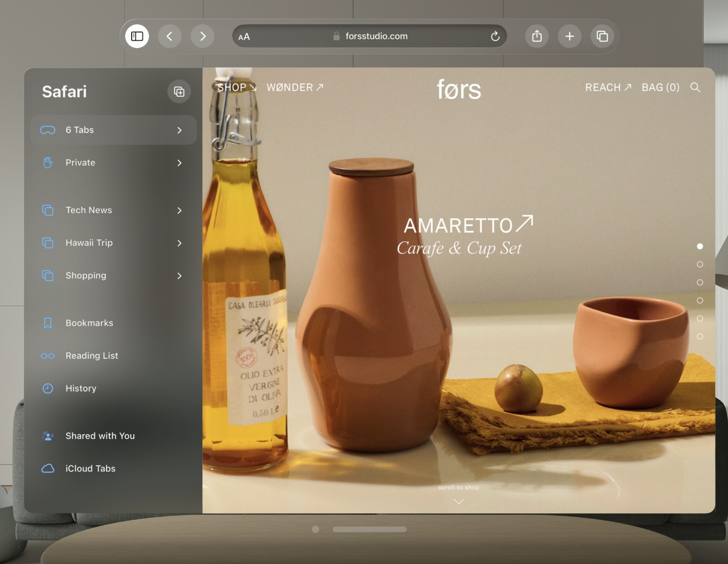This screenshot has width=728, height=564.
Task: Open Private browsing tabs
Action: point(113,163)
